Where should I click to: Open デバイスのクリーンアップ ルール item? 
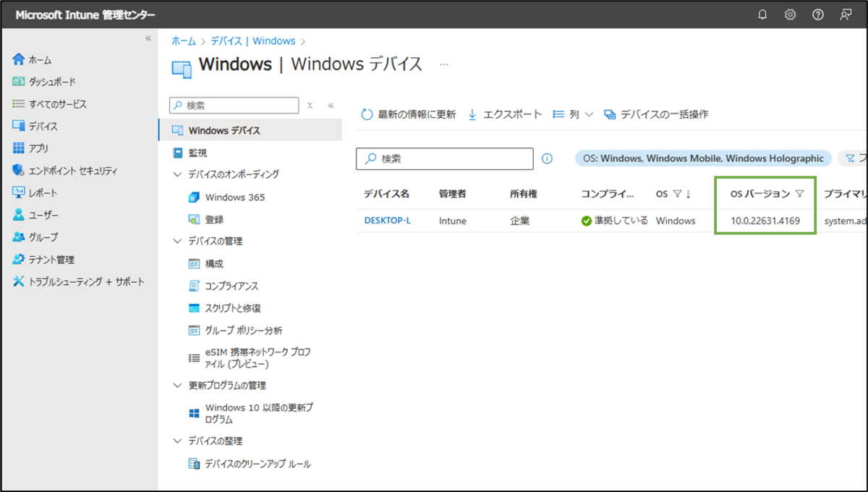pyautogui.click(x=250, y=464)
